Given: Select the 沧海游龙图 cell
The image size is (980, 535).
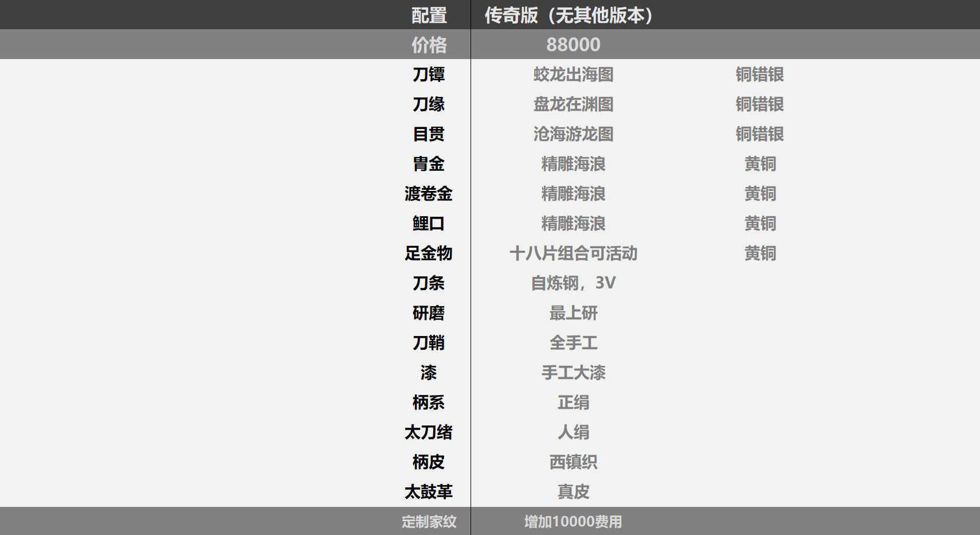Looking at the screenshot, I should pyautogui.click(x=573, y=134).
